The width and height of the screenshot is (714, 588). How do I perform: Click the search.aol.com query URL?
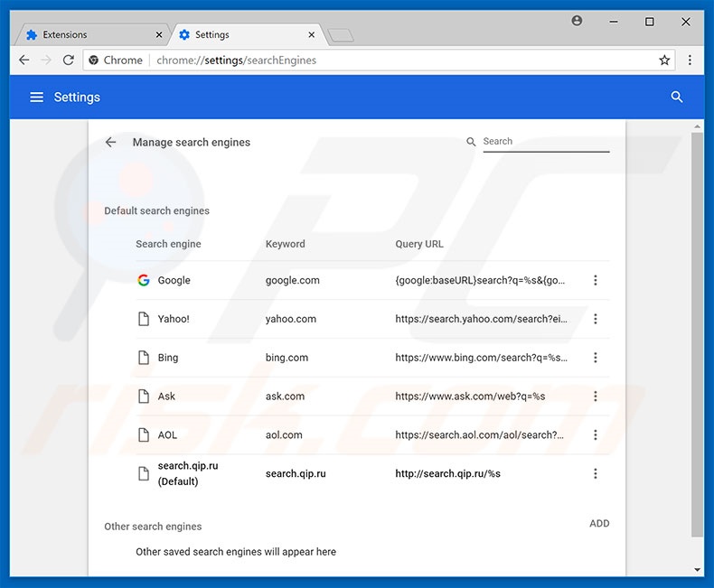(480, 435)
